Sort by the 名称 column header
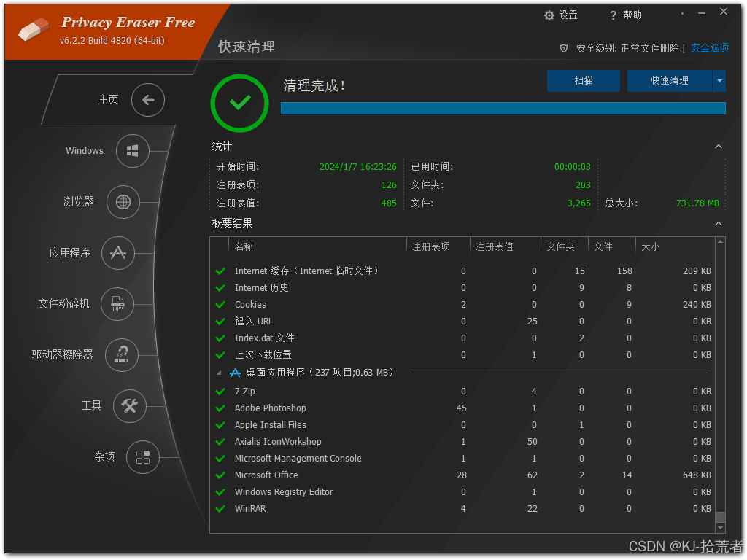Screen dimensions: 747x560 (x=318, y=246)
